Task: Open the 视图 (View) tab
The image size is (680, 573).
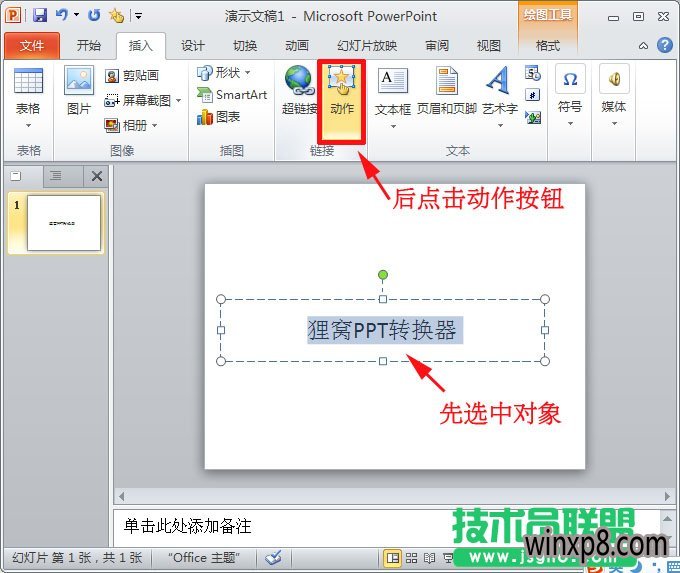Action: tap(489, 46)
